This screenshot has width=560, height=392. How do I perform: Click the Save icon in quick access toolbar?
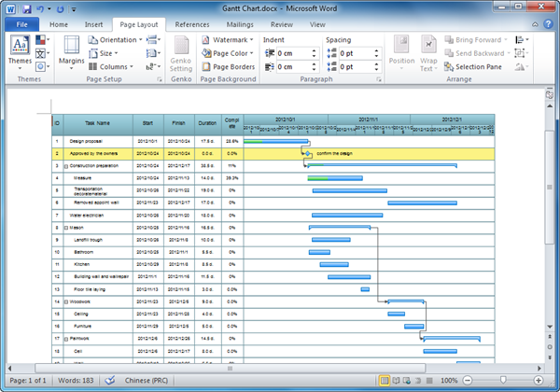click(x=25, y=7)
